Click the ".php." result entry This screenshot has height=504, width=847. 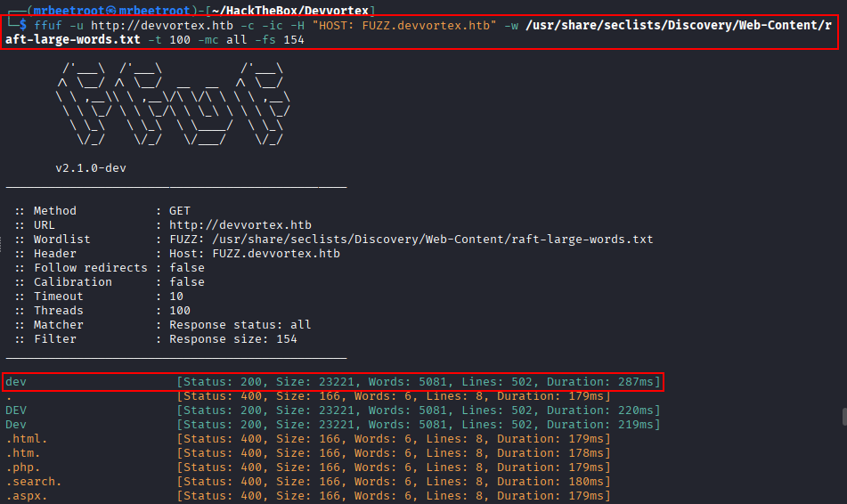[22, 467]
